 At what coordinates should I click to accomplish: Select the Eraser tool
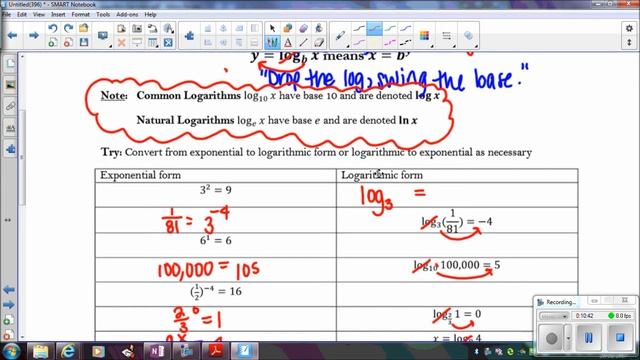pyautogui.click(x=303, y=28)
